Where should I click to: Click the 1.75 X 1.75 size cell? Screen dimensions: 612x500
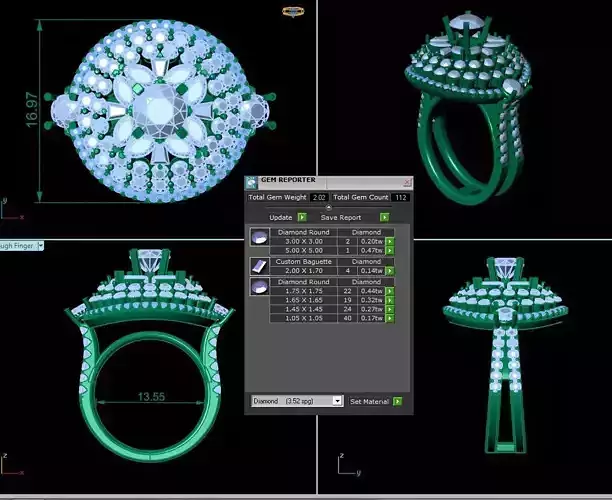304,291
